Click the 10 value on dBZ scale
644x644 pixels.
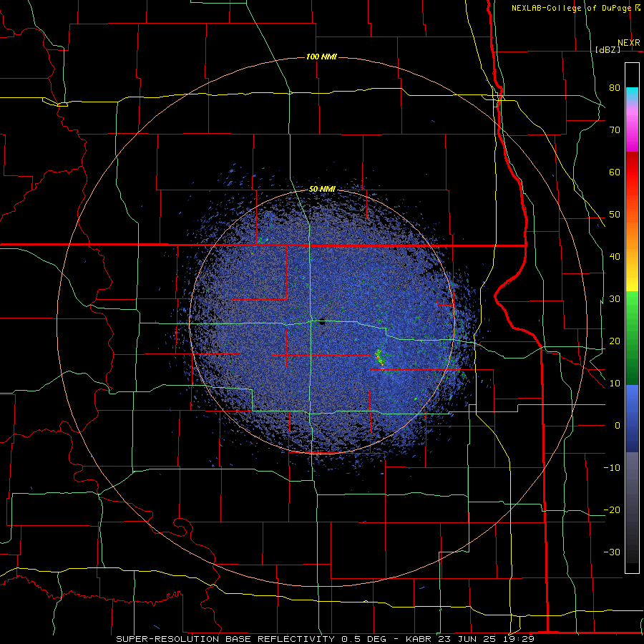615,384
